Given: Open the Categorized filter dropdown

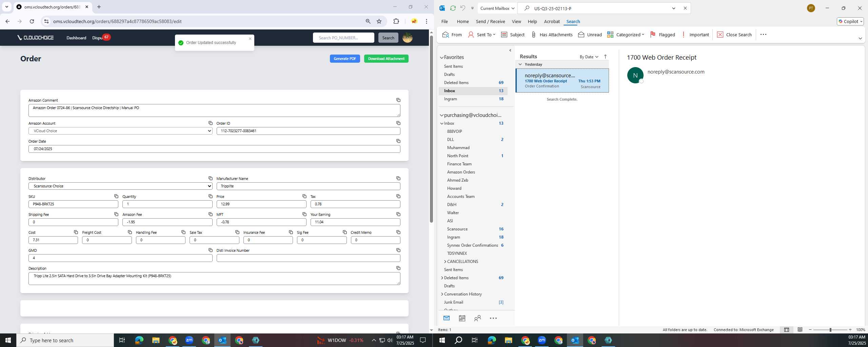Looking at the screenshot, I should 626,35.
